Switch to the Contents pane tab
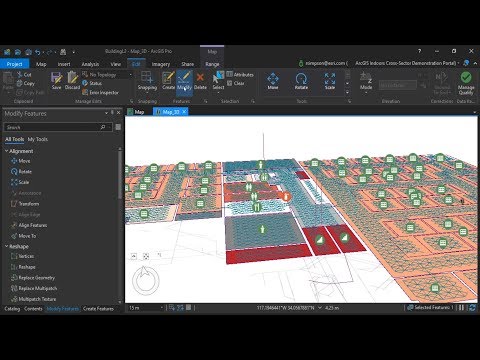 33,309
